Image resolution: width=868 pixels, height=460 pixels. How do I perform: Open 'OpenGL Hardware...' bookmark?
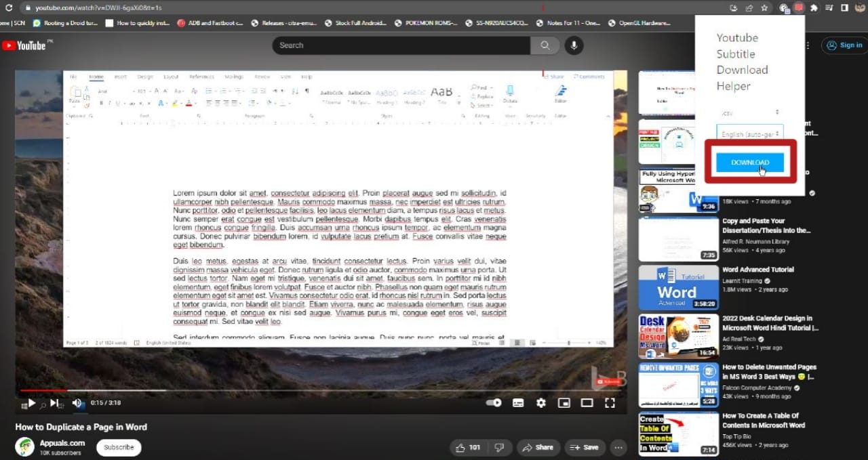[x=639, y=23]
